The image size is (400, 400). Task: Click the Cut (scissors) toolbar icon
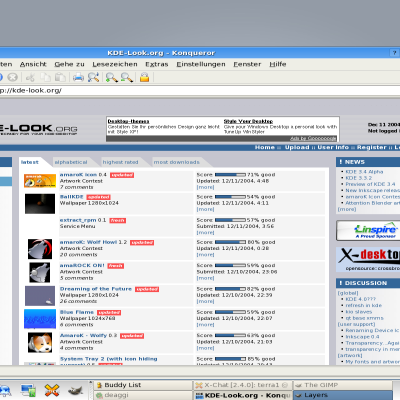(30, 77)
